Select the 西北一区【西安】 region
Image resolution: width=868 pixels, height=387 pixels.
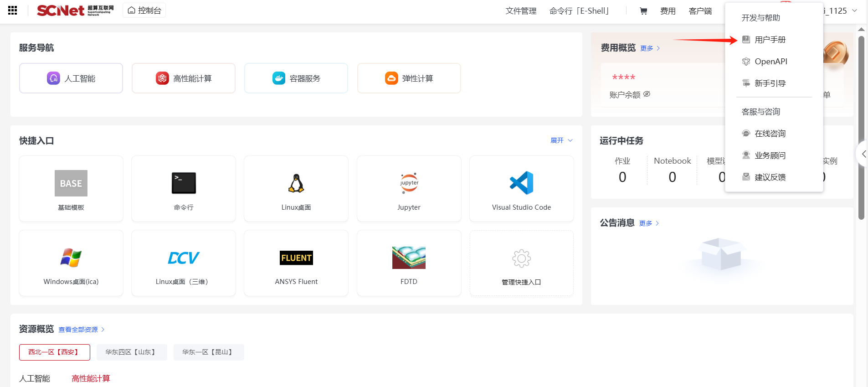tap(54, 352)
